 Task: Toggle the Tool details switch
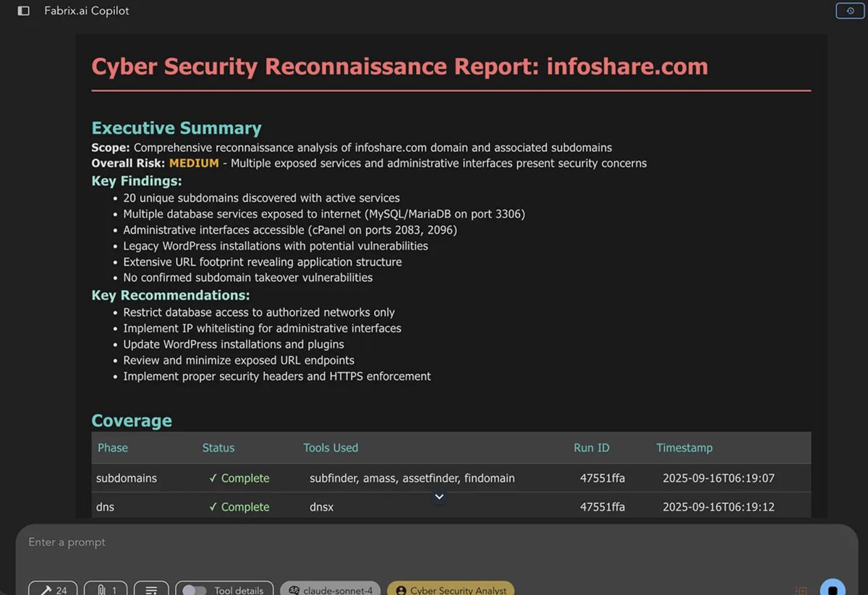(x=194, y=590)
